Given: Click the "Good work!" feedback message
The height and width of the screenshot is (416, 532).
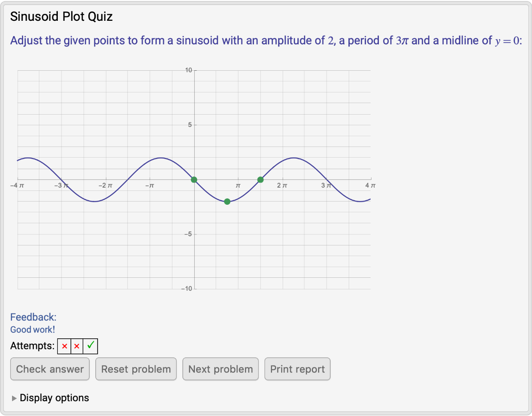Looking at the screenshot, I should tap(32, 330).
